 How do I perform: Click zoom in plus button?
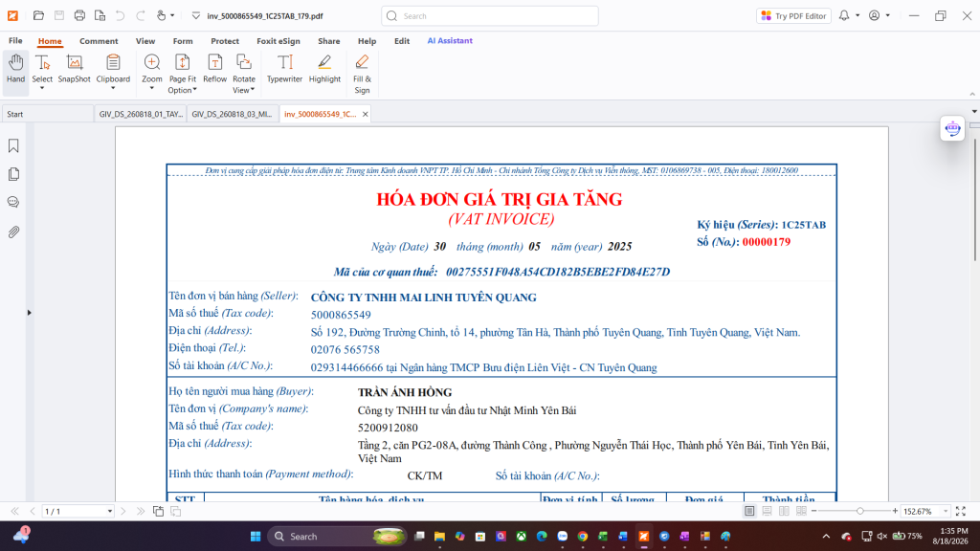(x=895, y=511)
